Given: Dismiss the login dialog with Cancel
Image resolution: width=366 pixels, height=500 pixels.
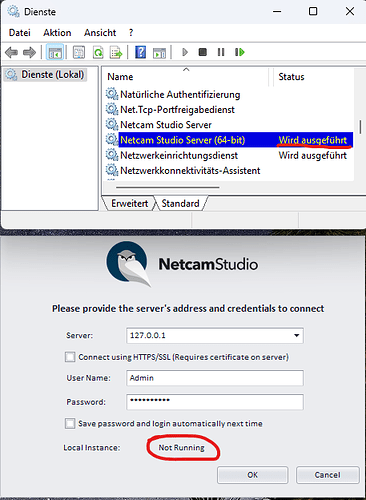Looking at the screenshot, I should point(328,475).
